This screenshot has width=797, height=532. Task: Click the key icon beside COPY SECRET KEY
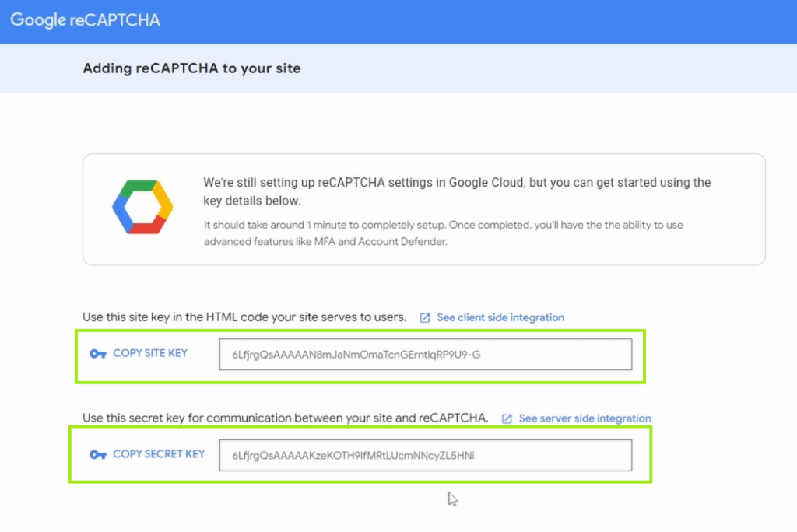click(97, 455)
